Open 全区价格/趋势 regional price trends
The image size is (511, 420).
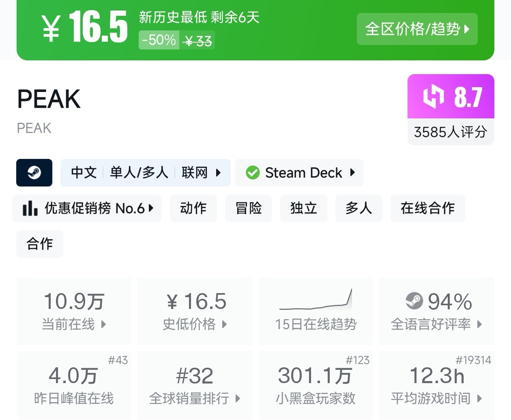(417, 29)
